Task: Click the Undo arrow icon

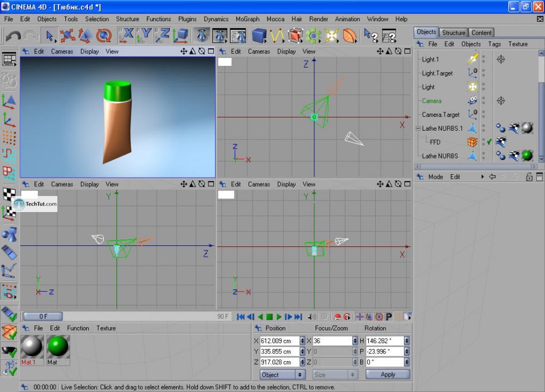Action: coord(13,36)
